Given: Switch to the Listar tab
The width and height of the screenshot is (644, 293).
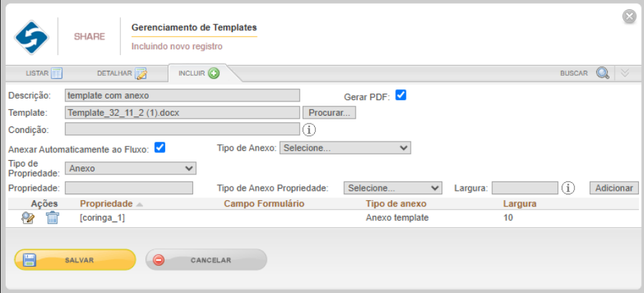Looking at the screenshot, I should pos(44,74).
